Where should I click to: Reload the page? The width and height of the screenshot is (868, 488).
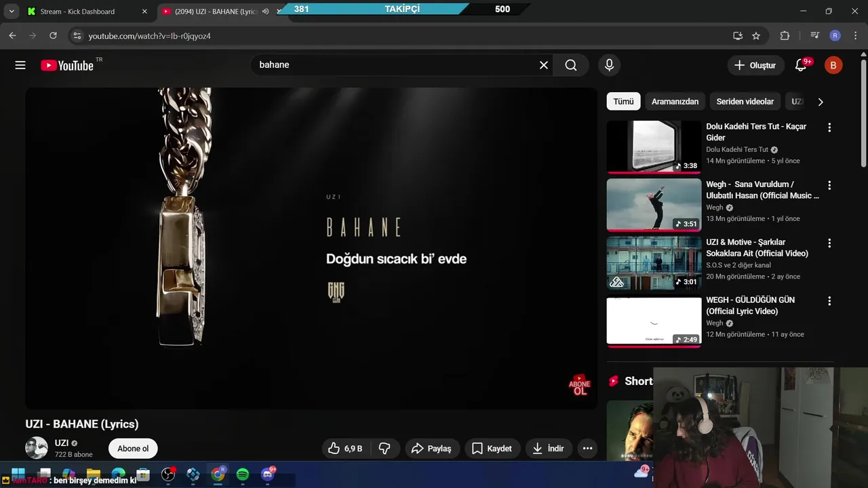[x=53, y=35]
